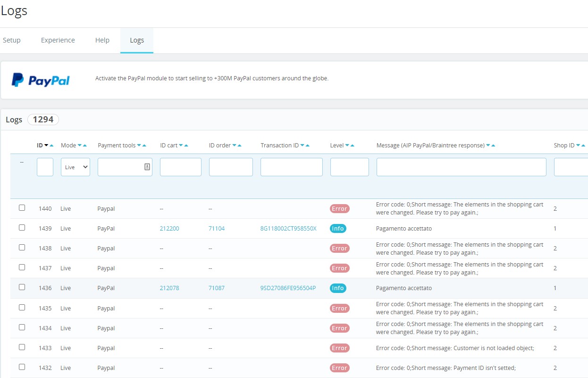Open the Experience tab
The image size is (588, 378).
(58, 40)
